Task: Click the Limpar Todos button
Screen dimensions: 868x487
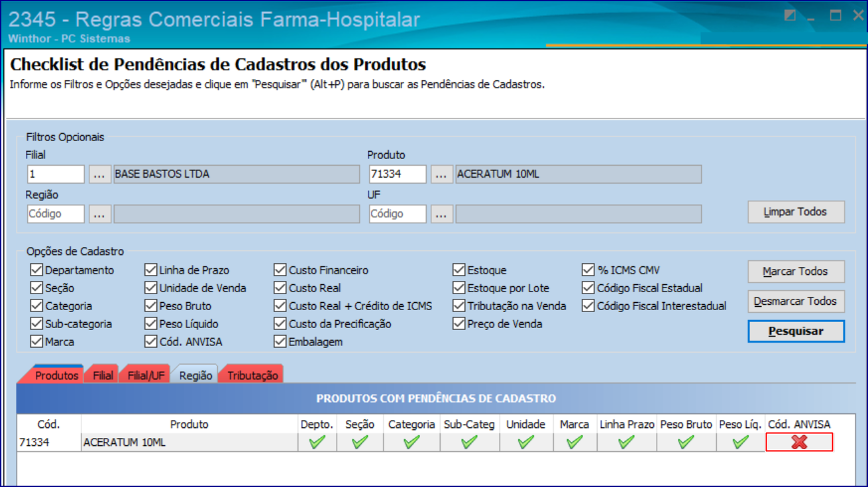Action: (796, 212)
